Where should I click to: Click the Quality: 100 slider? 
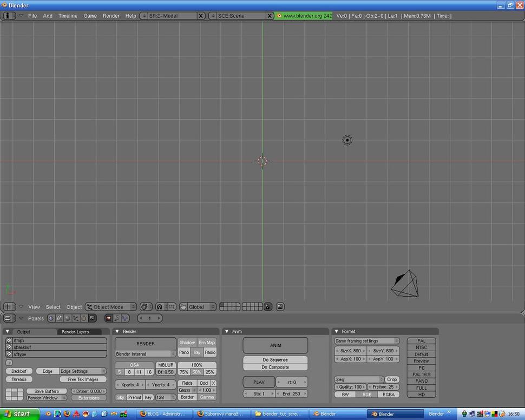pos(351,387)
